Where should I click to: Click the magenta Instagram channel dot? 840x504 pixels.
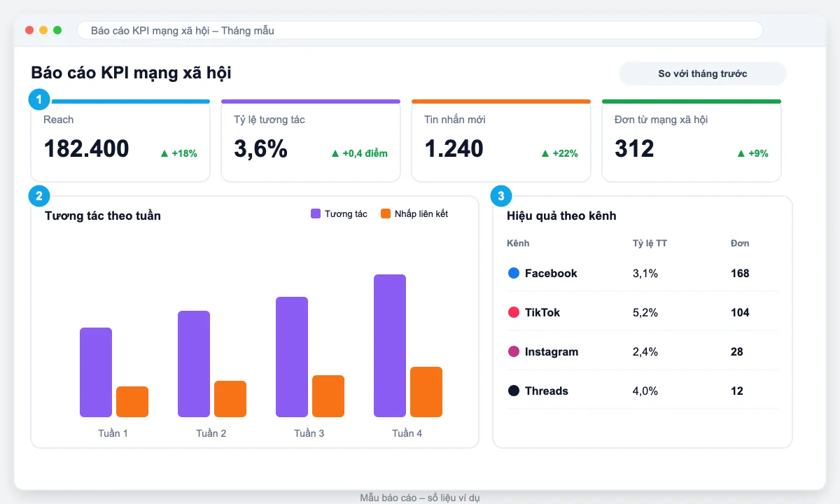pyautogui.click(x=514, y=351)
